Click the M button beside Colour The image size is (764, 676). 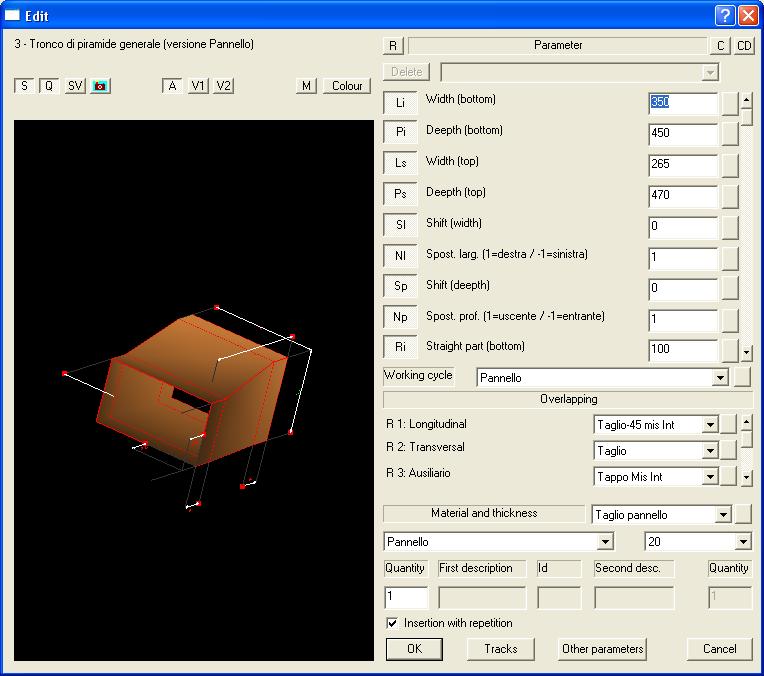(307, 86)
